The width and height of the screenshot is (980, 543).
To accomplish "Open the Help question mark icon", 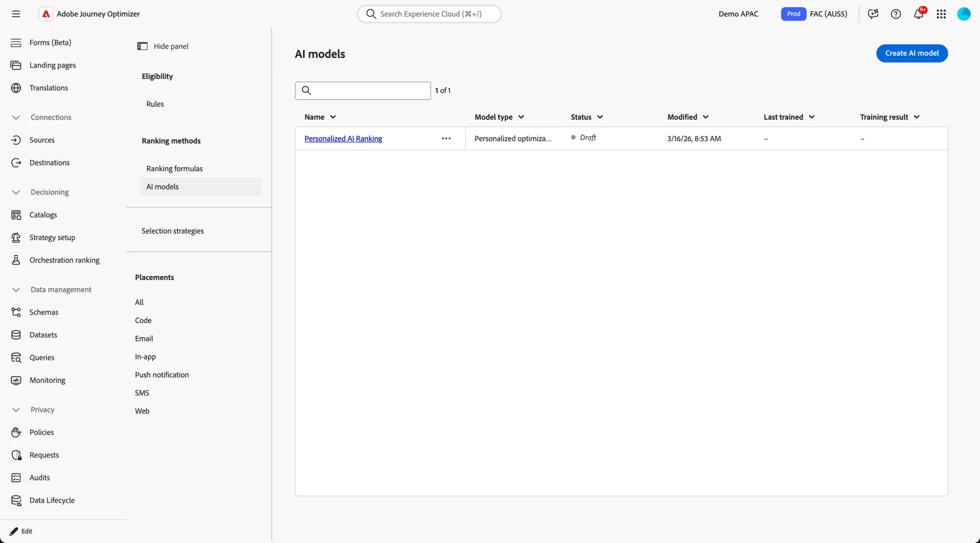I will (895, 14).
